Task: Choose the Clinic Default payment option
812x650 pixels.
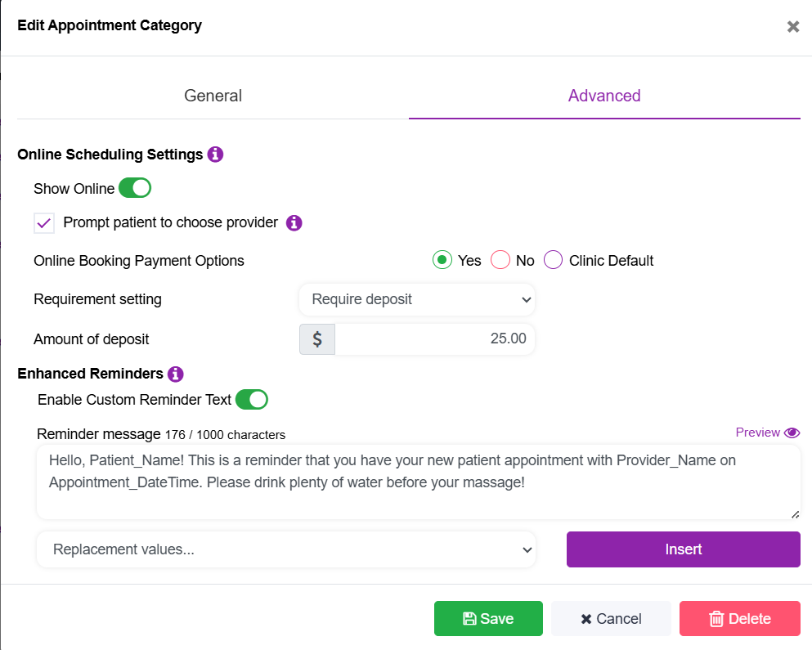Action: 554,261
